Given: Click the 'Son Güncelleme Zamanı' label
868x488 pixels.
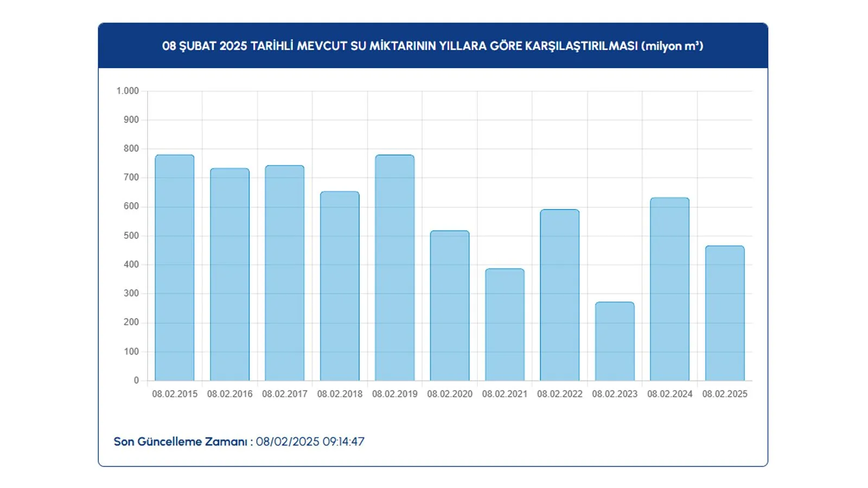Looking at the screenshot, I should (183, 442).
